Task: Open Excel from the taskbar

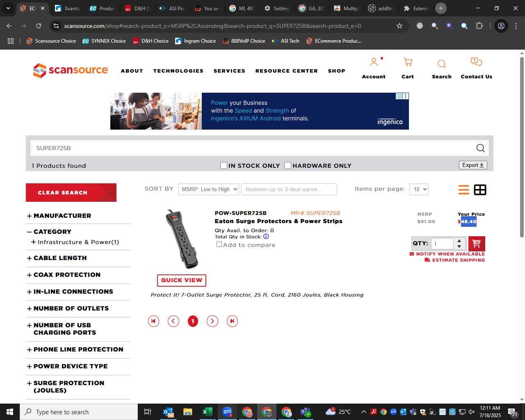Action: tap(207, 412)
